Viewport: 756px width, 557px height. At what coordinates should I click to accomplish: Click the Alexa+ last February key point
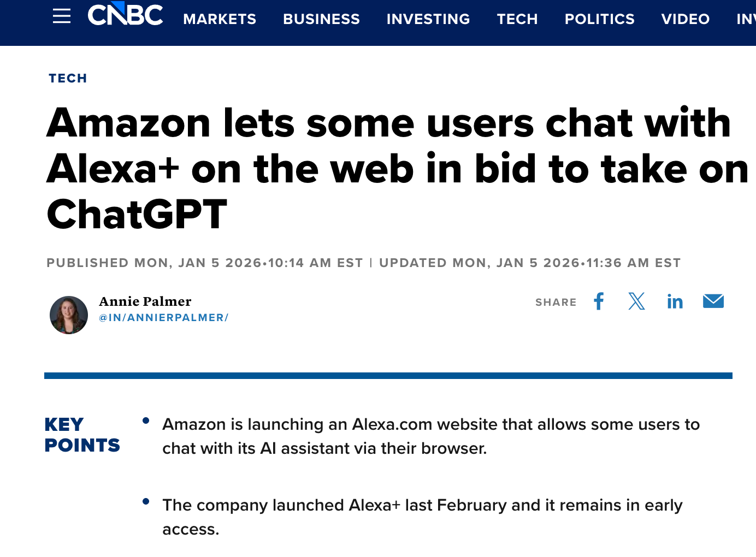(422, 517)
